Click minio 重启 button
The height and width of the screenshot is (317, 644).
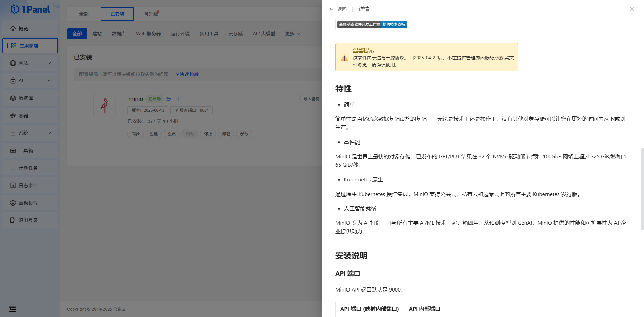[x=172, y=134]
